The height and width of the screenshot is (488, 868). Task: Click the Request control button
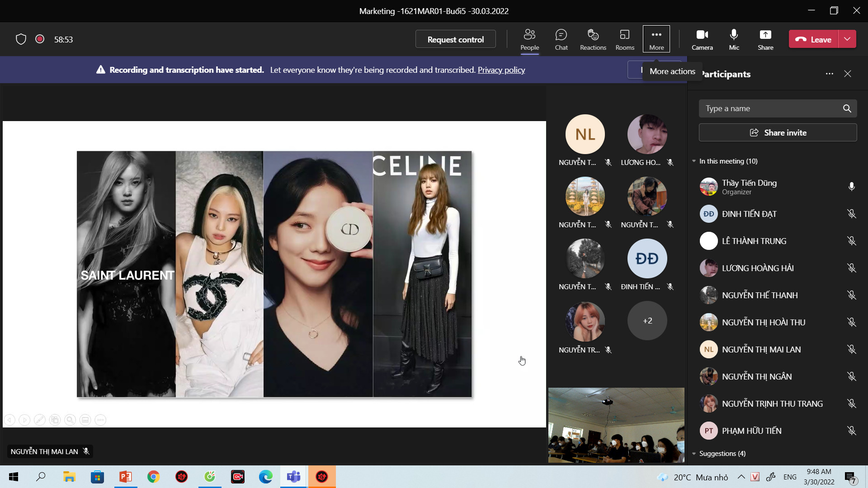pyautogui.click(x=455, y=39)
